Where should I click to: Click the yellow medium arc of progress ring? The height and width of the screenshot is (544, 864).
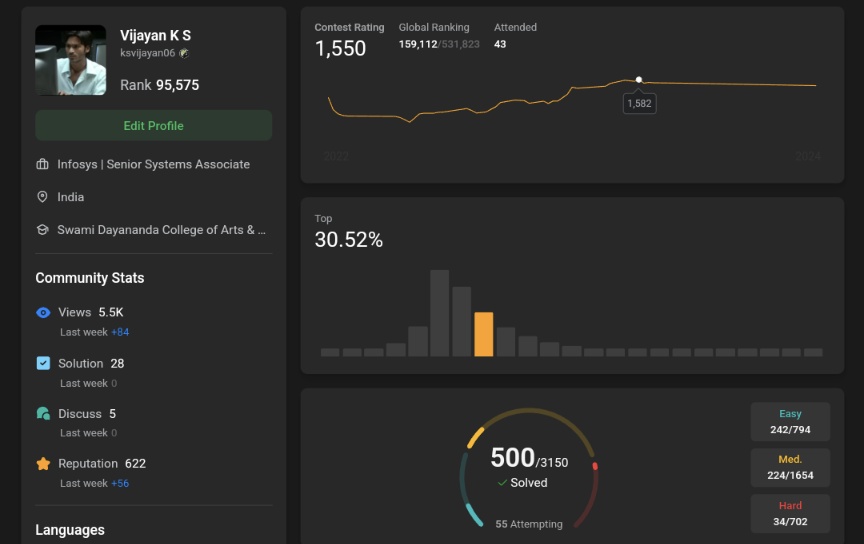(476, 437)
